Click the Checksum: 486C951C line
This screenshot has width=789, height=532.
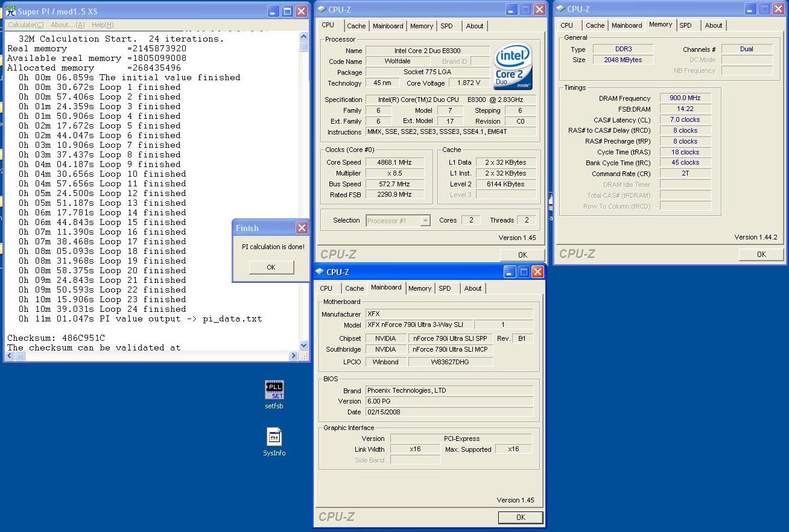pyautogui.click(x=56, y=338)
